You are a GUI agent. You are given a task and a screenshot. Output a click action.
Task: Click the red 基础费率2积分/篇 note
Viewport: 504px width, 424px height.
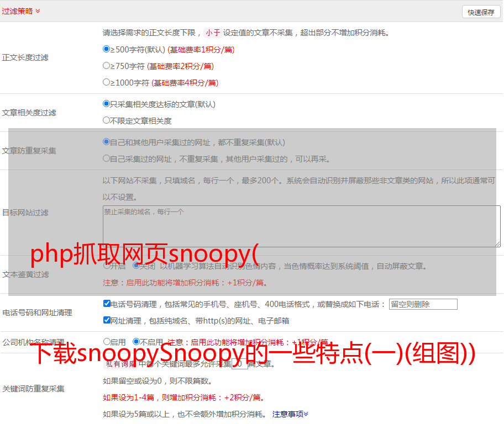180,66
